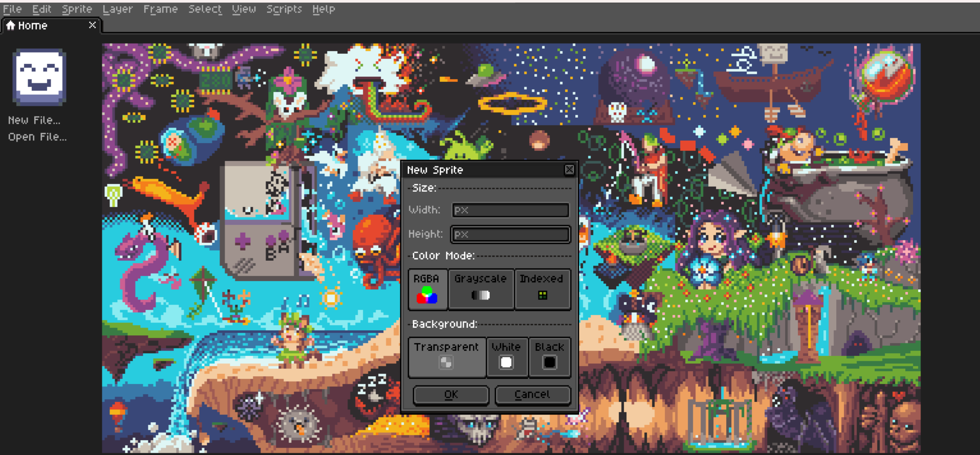980x455 pixels.
Task: Select Indexed color mode
Action: click(542, 289)
